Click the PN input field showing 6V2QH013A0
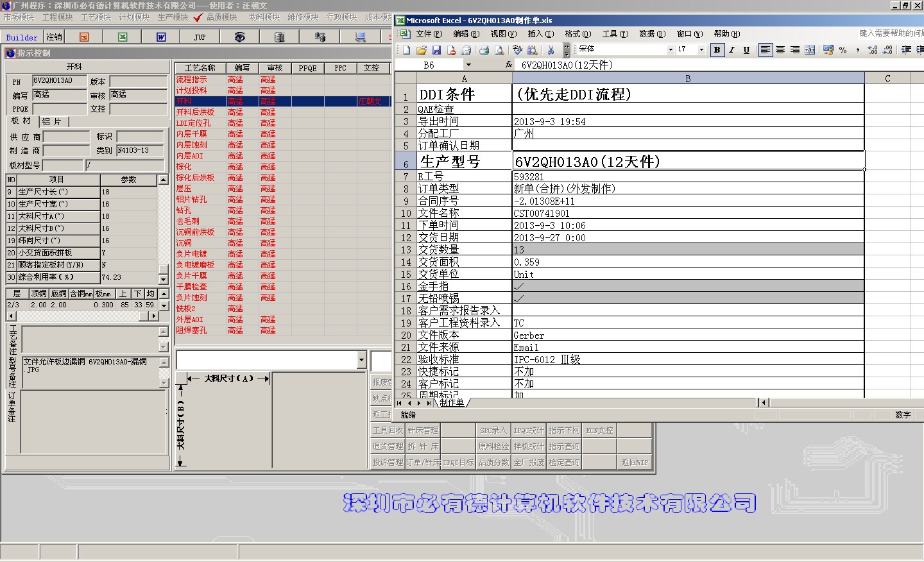 (60, 81)
